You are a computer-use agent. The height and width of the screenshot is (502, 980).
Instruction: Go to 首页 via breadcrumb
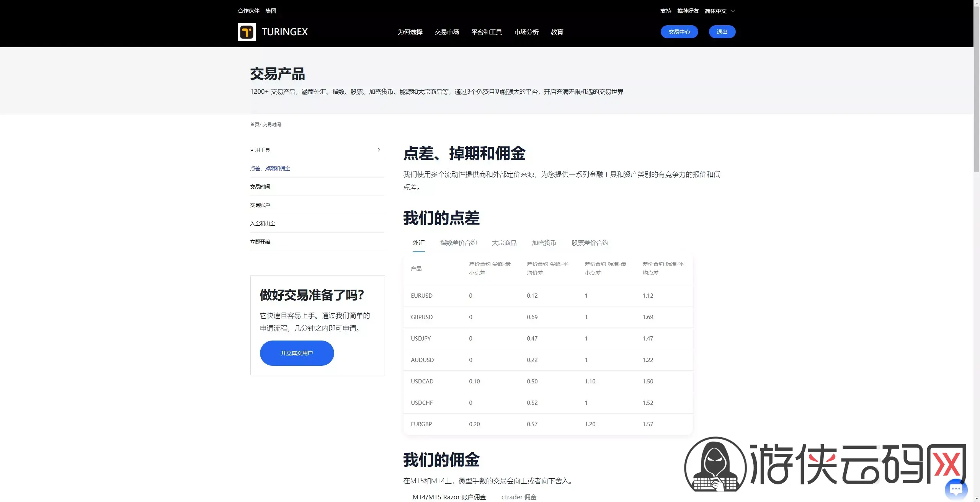pos(255,124)
